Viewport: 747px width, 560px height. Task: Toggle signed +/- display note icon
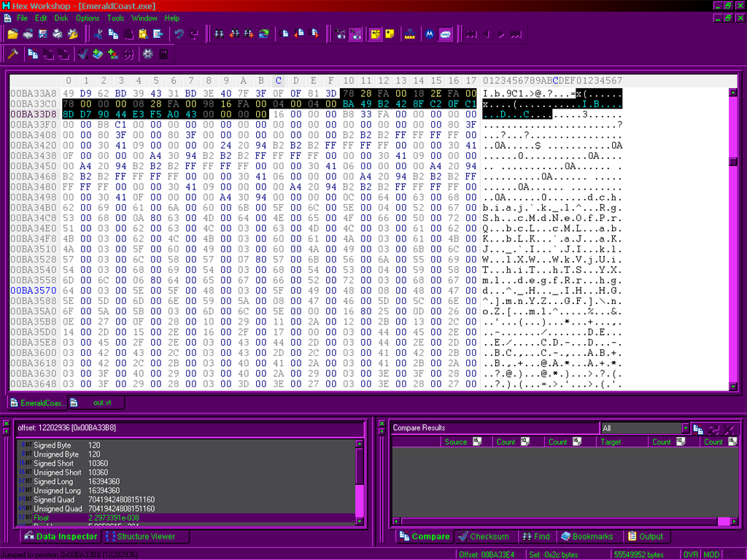[x=376, y=34]
